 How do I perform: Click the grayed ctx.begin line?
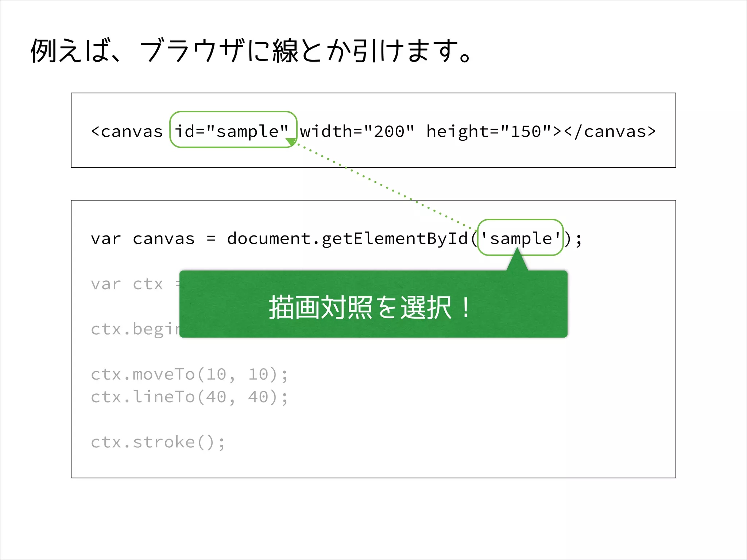pos(135,330)
